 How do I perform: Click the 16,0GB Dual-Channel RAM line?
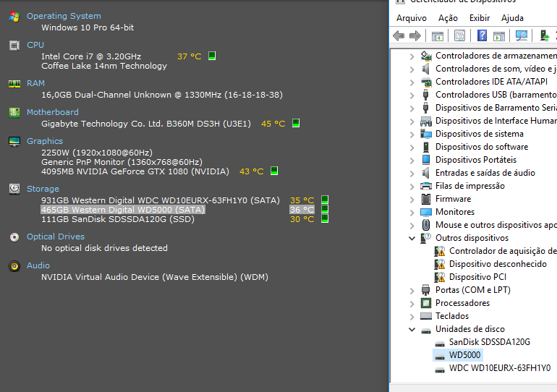(x=162, y=95)
